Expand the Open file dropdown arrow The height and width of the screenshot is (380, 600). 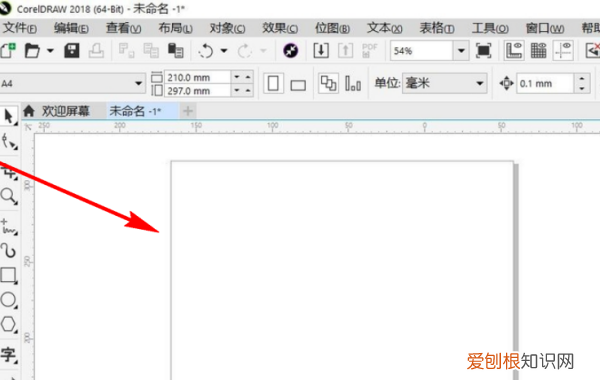pyautogui.click(x=50, y=51)
